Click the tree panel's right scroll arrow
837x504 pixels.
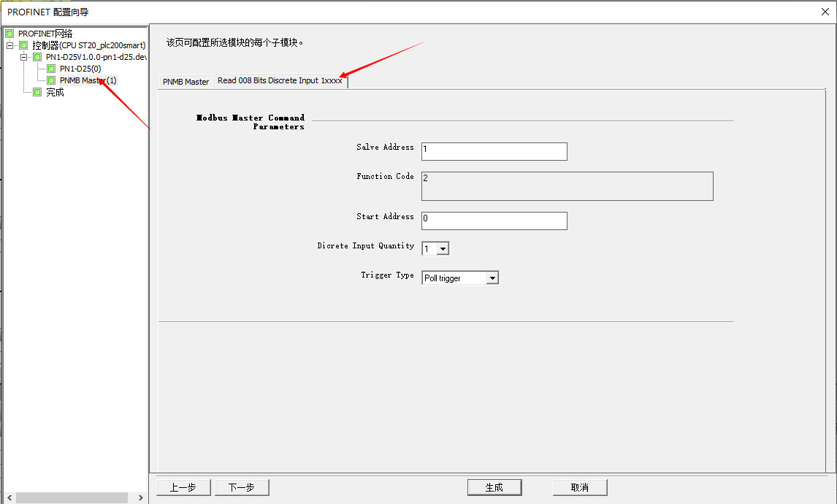[x=141, y=497]
